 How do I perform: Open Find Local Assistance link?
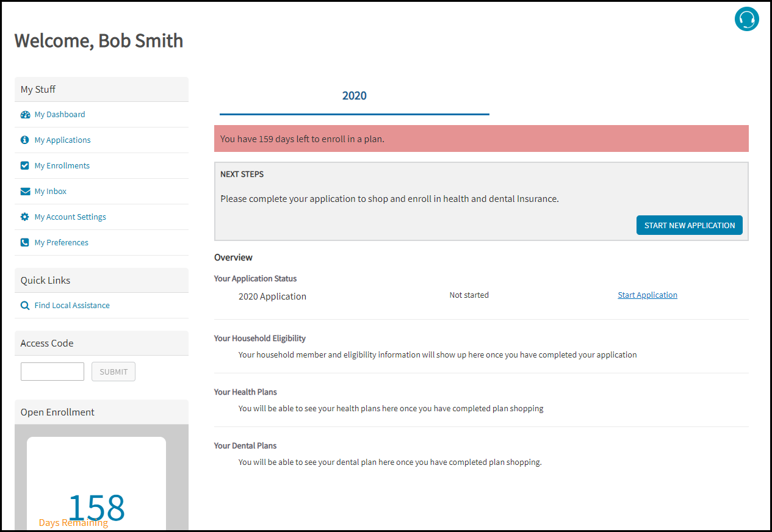(72, 305)
